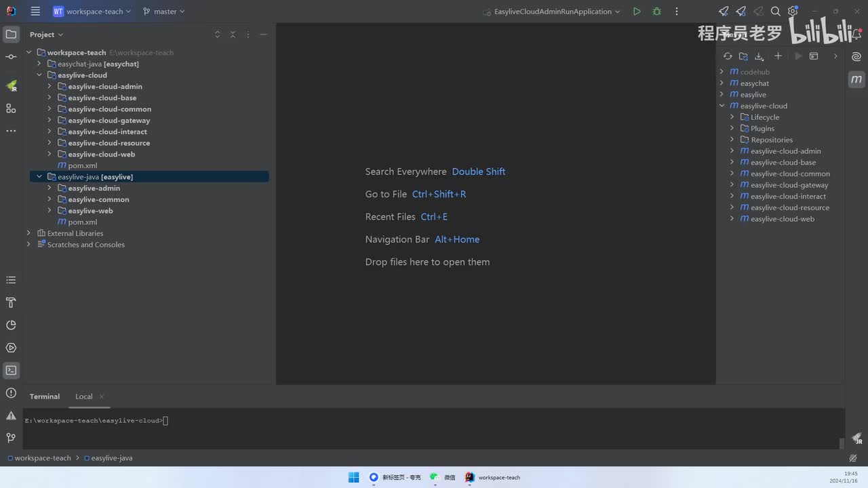Viewport: 868px width, 488px height.
Task: Expand Lifecycle in the Maven panel
Action: click(732, 117)
